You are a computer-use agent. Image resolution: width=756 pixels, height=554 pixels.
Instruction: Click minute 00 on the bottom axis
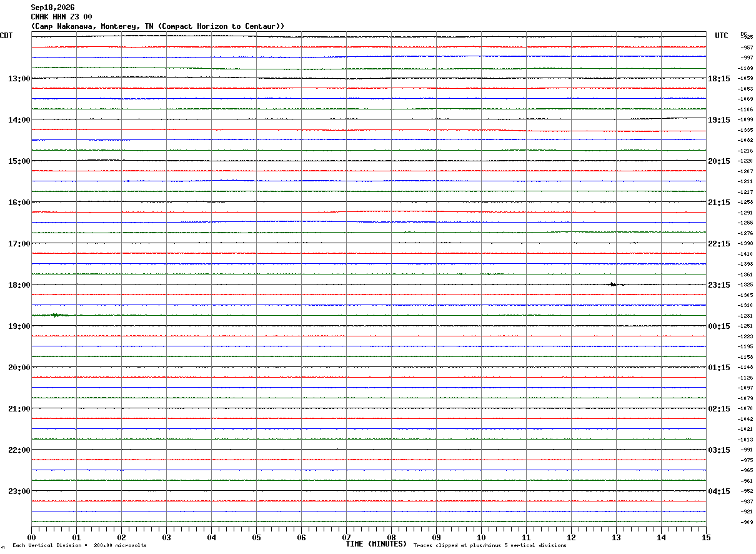coord(32,537)
